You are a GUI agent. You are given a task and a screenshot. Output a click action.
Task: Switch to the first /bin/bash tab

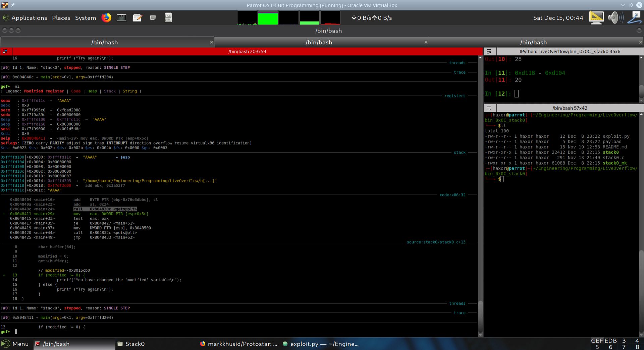pyautogui.click(x=104, y=42)
